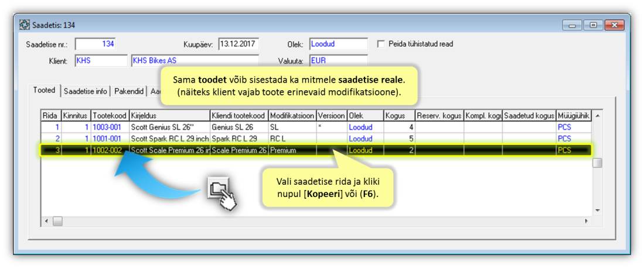Click the horizontal scrollbar right arrow
The height and width of the screenshot is (268, 644).
click(587, 221)
